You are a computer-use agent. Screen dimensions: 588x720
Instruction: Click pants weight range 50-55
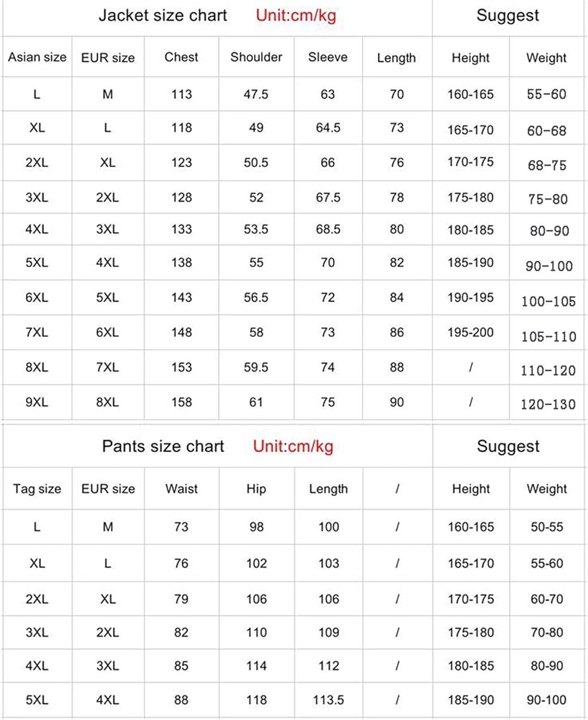point(547,527)
